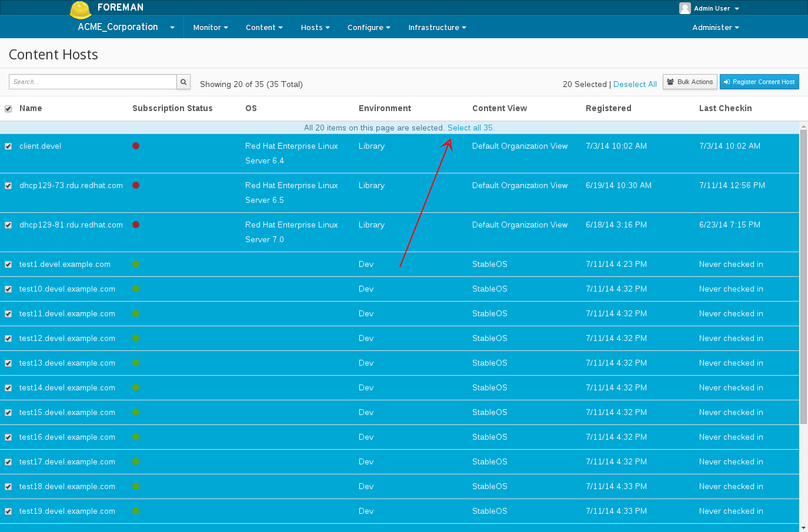Click the Name column header
Viewport: 808px width, 532px height.
coord(31,108)
